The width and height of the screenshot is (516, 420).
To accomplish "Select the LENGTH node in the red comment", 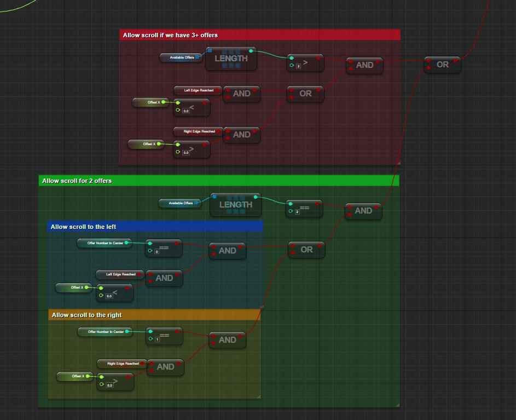I will (x=230, y=59).
